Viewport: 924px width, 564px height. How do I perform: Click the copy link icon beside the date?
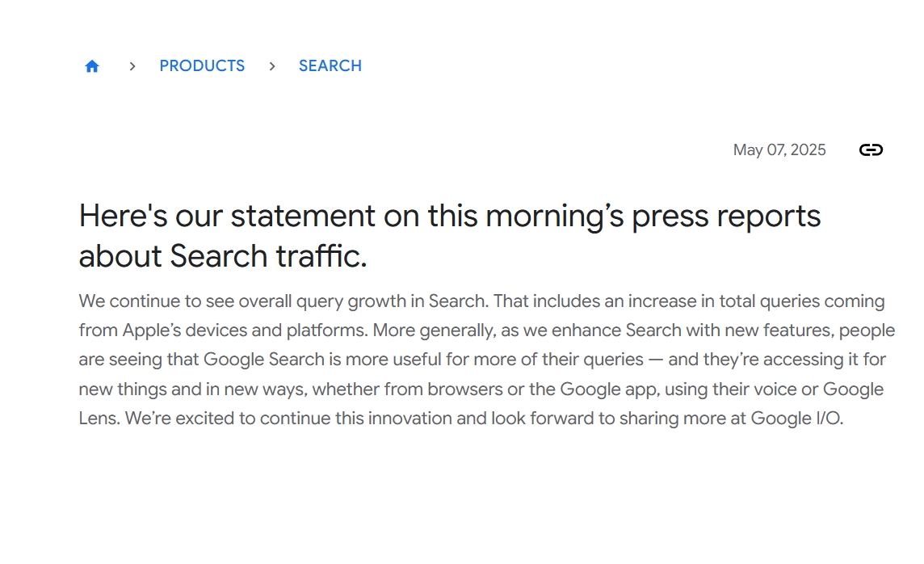pos(871,149)
